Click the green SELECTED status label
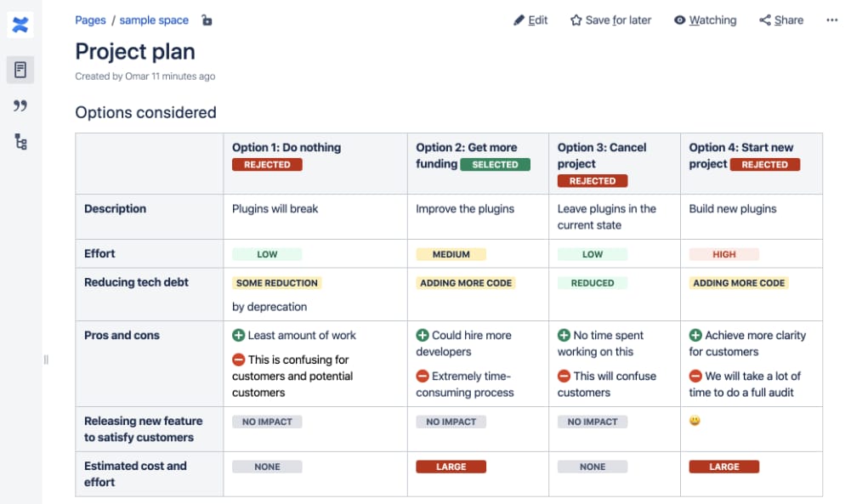This screenshot has height=504, width=868. [495, 165]
